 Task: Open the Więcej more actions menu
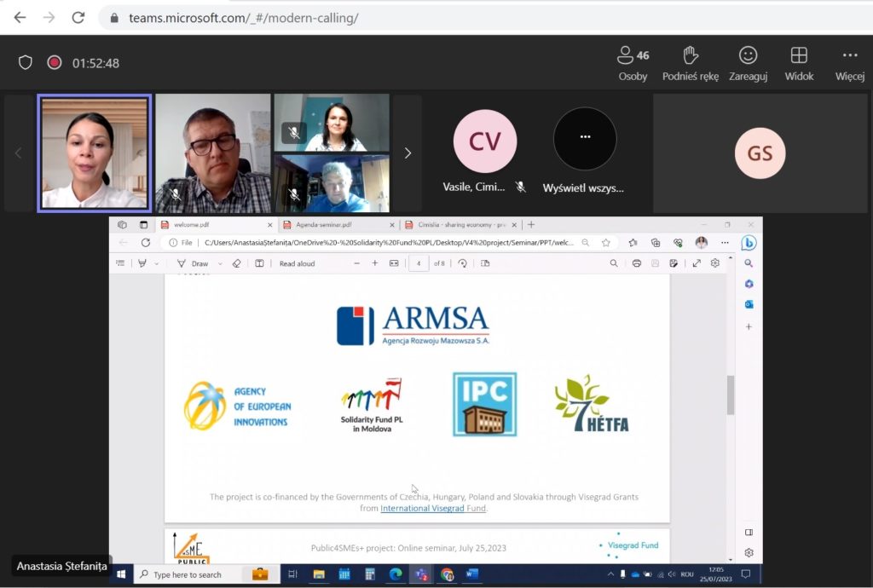click(850, 63)
